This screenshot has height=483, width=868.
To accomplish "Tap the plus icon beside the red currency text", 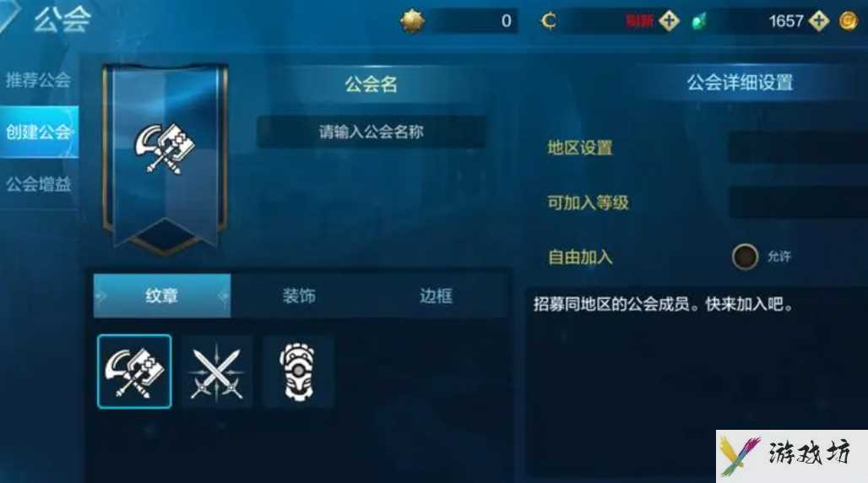I will [x=669, y=21].
